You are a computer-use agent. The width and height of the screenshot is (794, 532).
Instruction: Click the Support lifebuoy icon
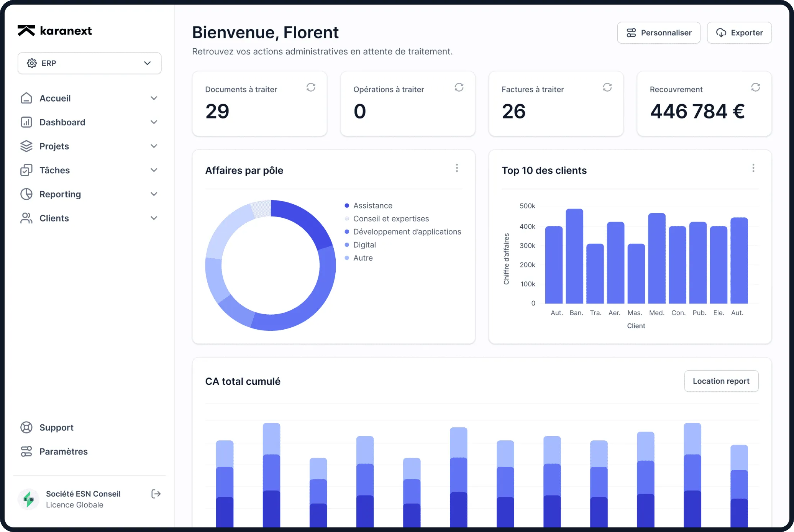coord(26,427)
